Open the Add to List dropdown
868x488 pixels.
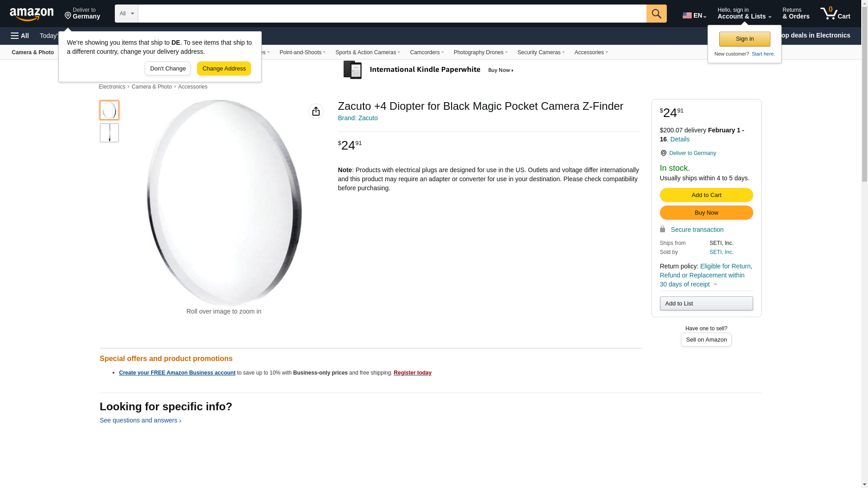[706, 303]
